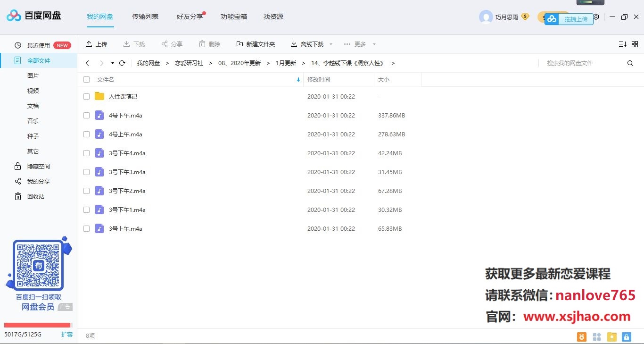Click the 下载 download button
Viewport: 644px width, 344px height.
point(134,44)
